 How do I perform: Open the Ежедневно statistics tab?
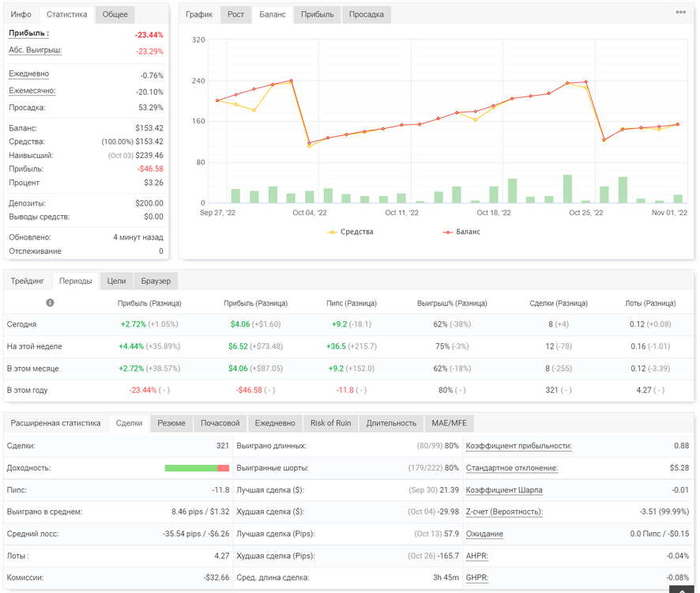[275, 423]
